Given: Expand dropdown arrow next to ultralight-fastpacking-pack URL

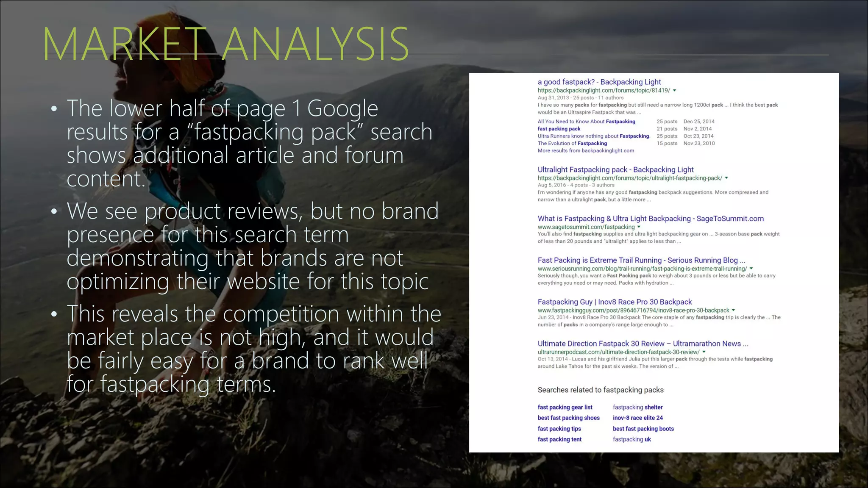Looking at the screenshot, I should point(726,178).
